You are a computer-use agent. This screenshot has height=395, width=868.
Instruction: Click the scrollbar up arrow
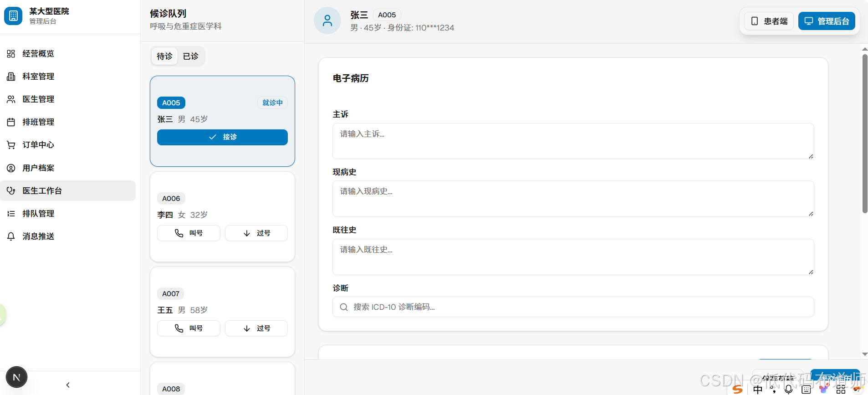[x=865, y=49]
